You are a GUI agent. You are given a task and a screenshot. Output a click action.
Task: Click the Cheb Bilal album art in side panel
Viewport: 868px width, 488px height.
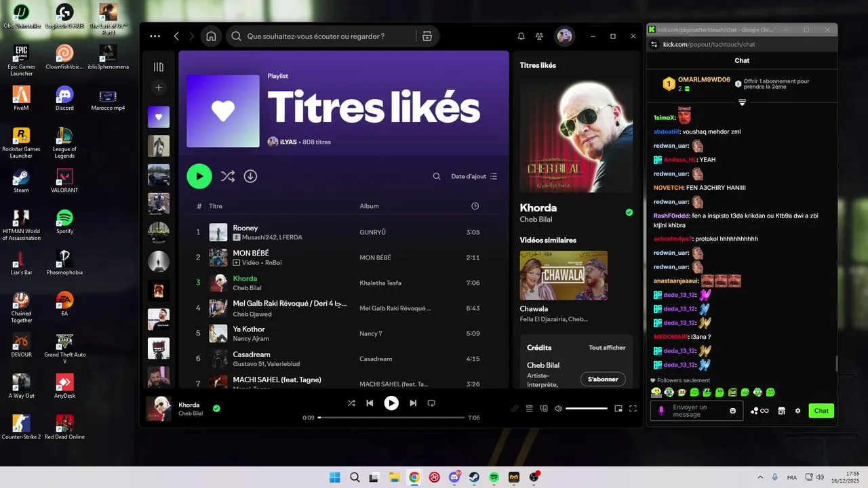coord(575,135)
